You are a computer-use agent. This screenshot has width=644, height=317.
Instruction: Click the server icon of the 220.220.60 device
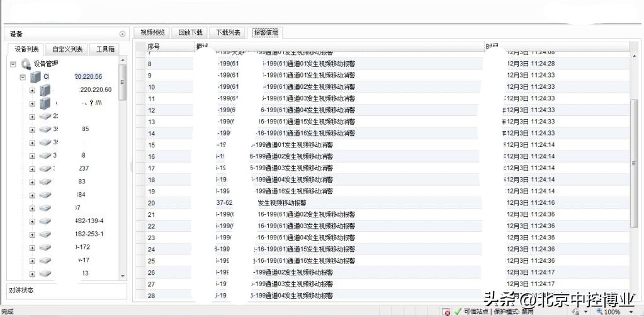(x=45, y=90)
